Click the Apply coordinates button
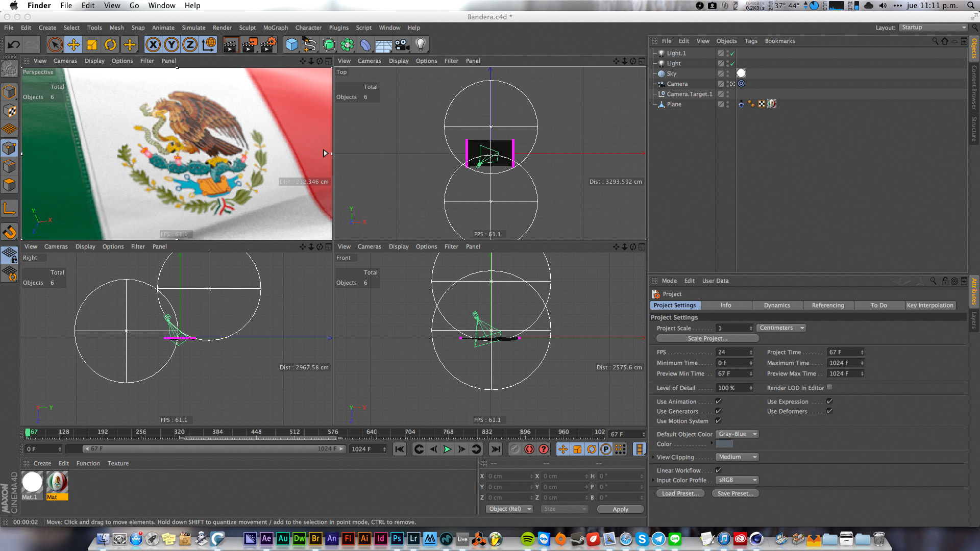Image resolution: width=980 pixels, height=551 pixels. pyautogui.click(x=620, y=509)
